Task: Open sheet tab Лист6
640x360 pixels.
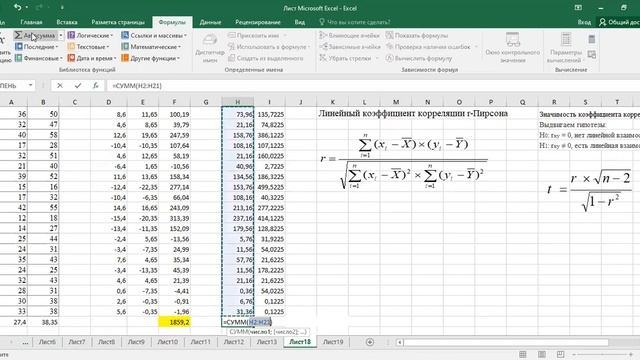Action: pyautogui.click(x=47, y=342)
